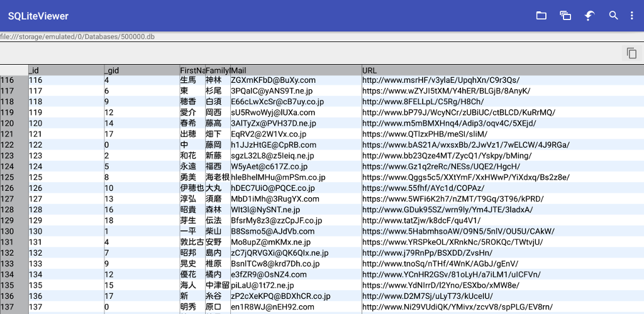Tap the database file path text
The height and width of the screenshot is (314, 644).
pyautogui.click(x=77, y=37)
